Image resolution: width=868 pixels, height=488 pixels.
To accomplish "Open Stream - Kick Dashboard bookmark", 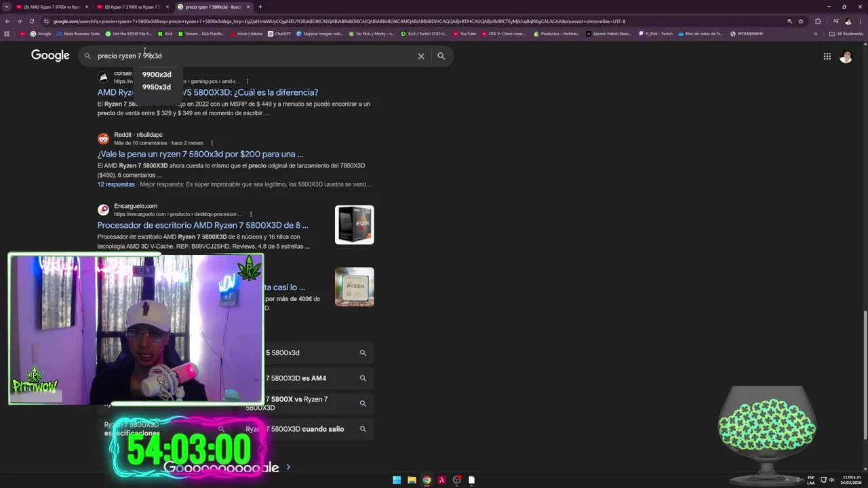I will pyautogui.click(x=201, y=33).
